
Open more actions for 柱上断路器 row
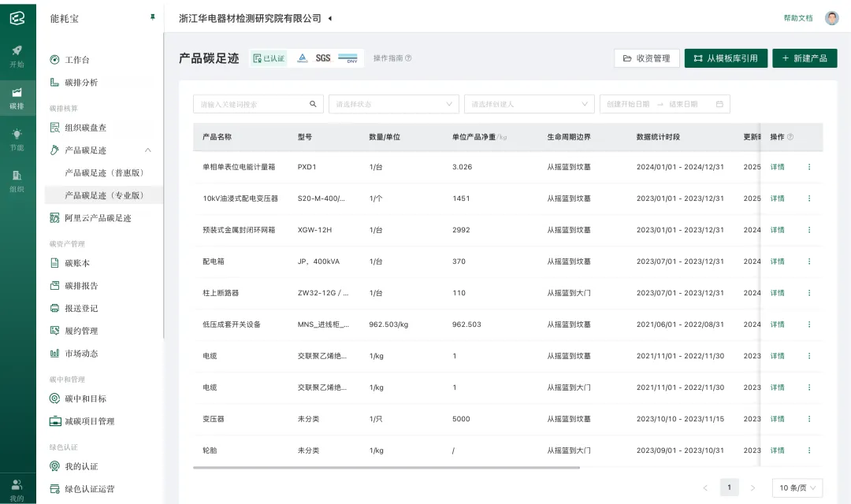(808, 293)
